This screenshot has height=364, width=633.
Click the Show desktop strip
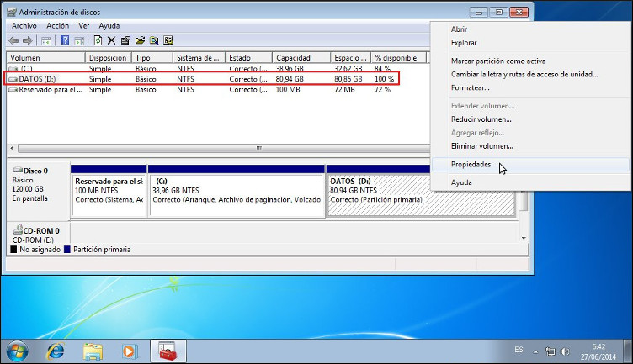(627, 351)
